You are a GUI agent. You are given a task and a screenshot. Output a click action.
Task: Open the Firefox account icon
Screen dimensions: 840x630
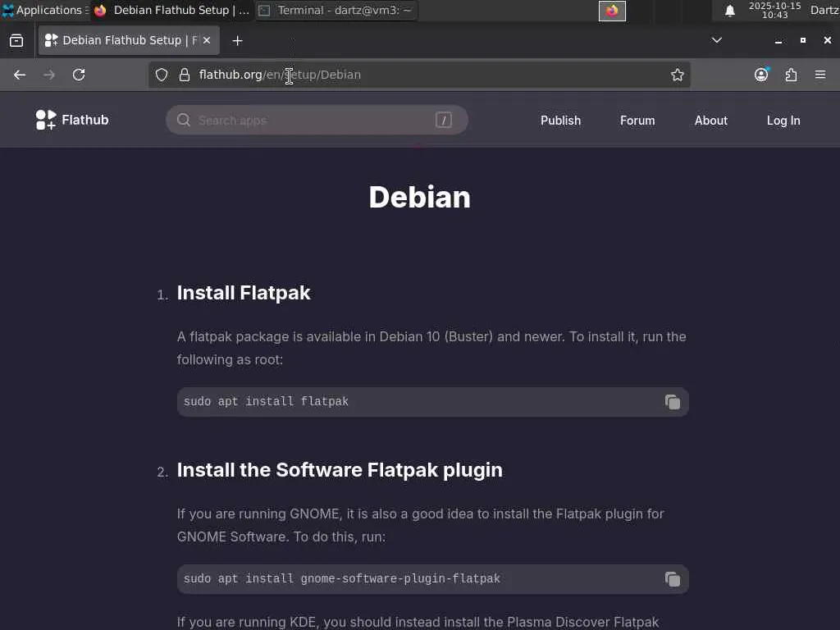coord(761,75)
